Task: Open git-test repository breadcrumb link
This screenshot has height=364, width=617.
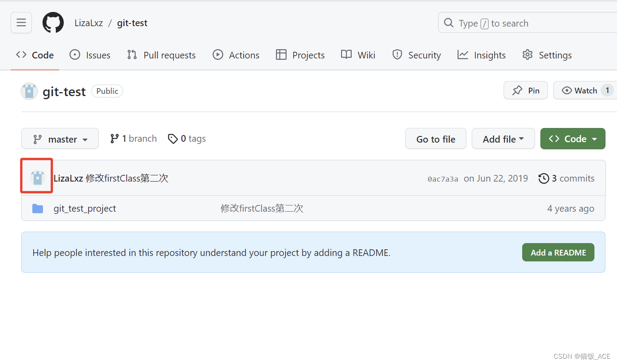Action: click(132, 23)
